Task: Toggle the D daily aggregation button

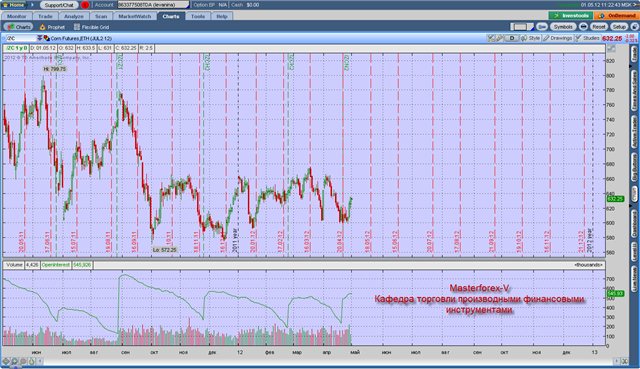Action: pos(512,38)
